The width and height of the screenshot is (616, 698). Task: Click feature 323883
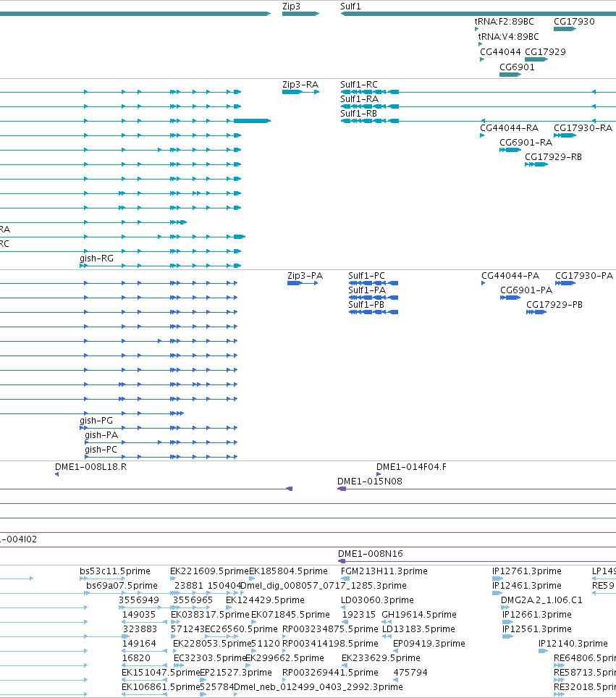[126, 636]
